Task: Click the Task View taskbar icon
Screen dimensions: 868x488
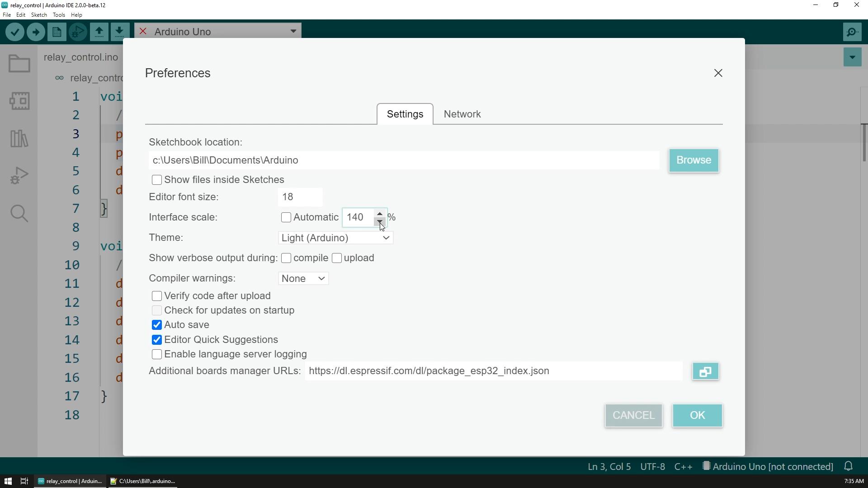Action: click(24, 481)
